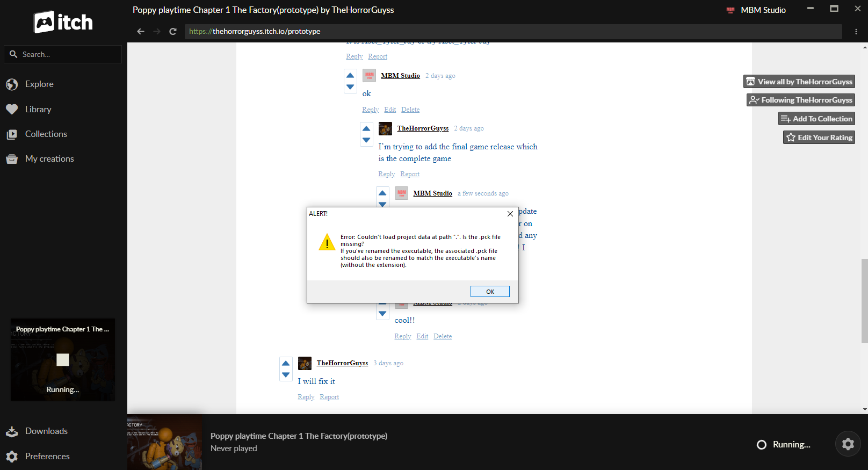Click the Search input field
Viewport: 868px width, 470px height.
(x=63, y=54)
